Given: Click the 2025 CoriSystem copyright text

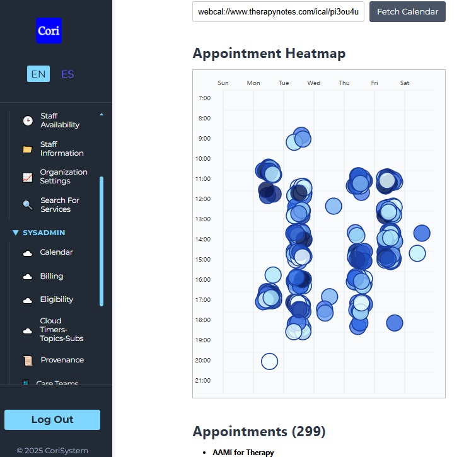Looking at the screenshot, I should click(52, 451).
